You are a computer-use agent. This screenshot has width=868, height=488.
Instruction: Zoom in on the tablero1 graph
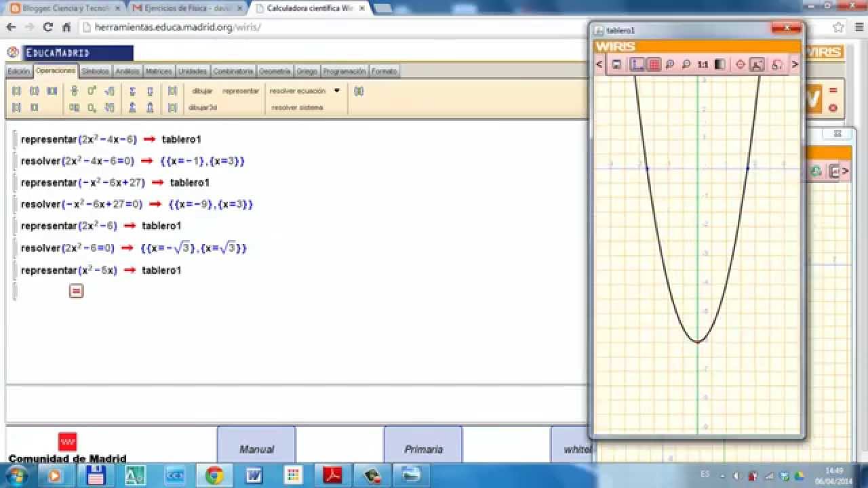669,64
